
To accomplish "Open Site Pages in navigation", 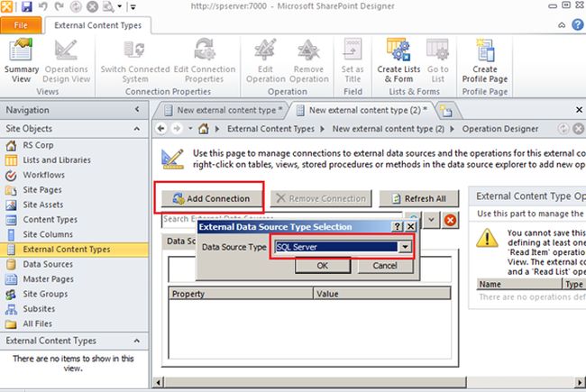I will (41, 190).
